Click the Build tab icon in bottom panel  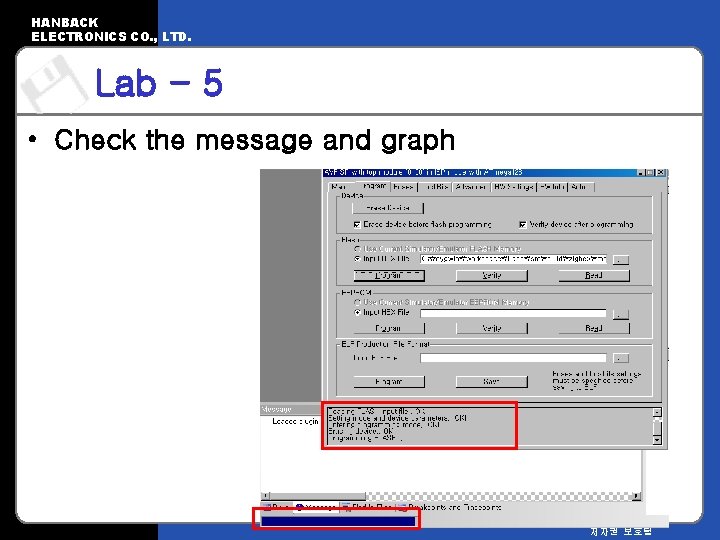pos(266,507)
